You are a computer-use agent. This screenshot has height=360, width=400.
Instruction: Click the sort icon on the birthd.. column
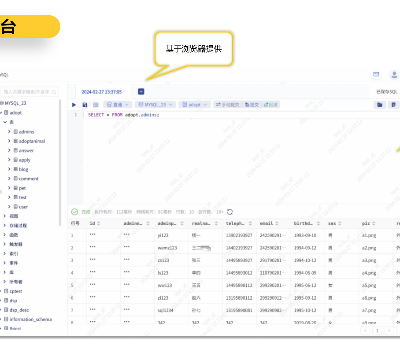(x=318, y=223)
